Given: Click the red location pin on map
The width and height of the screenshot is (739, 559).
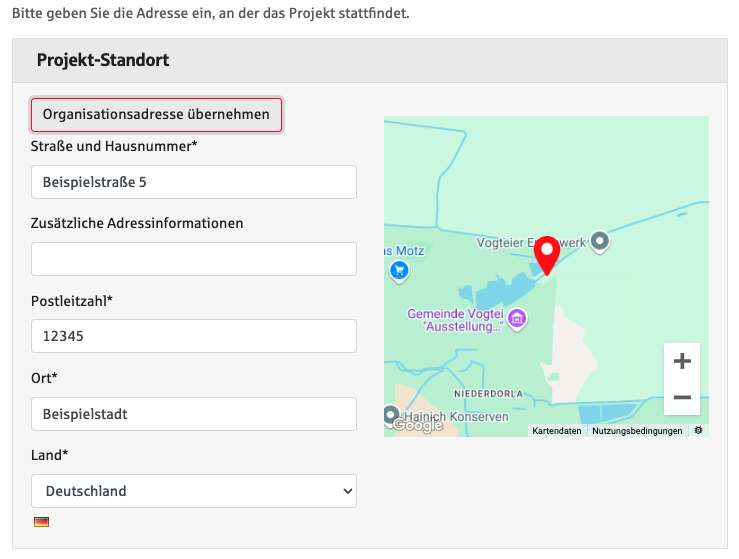Looking at the screenshot, I should (x=546, y=254).
